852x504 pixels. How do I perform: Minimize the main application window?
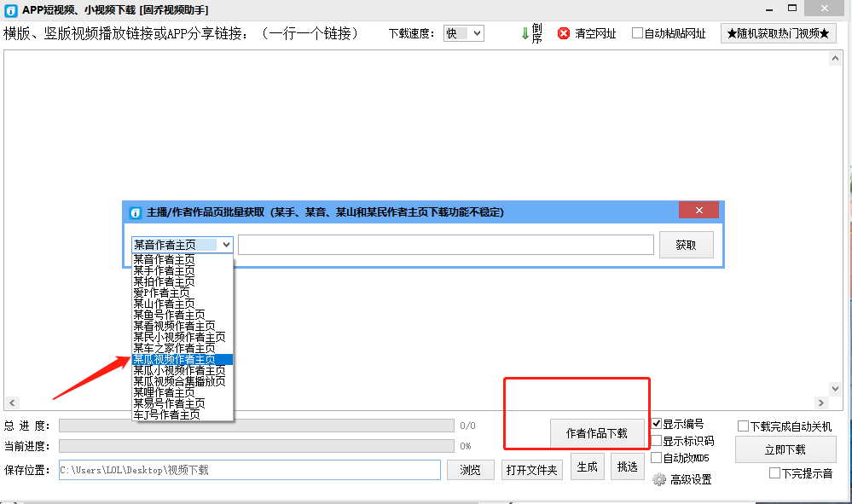click(769, 9)
